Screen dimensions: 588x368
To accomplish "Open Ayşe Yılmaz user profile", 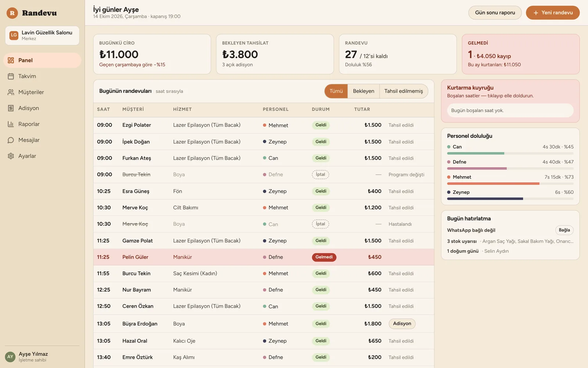I will pos(42,357).
